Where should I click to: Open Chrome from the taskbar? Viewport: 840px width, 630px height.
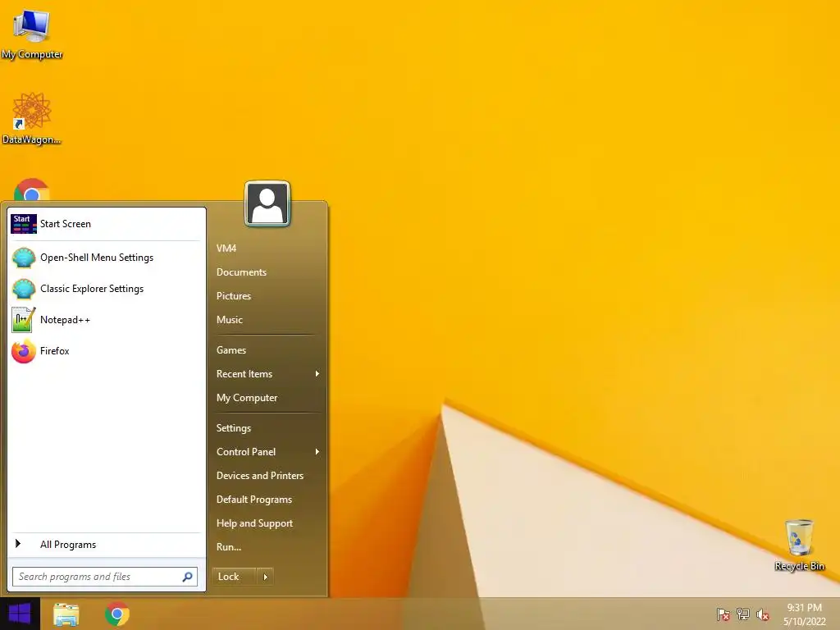(x=117, y=614)
